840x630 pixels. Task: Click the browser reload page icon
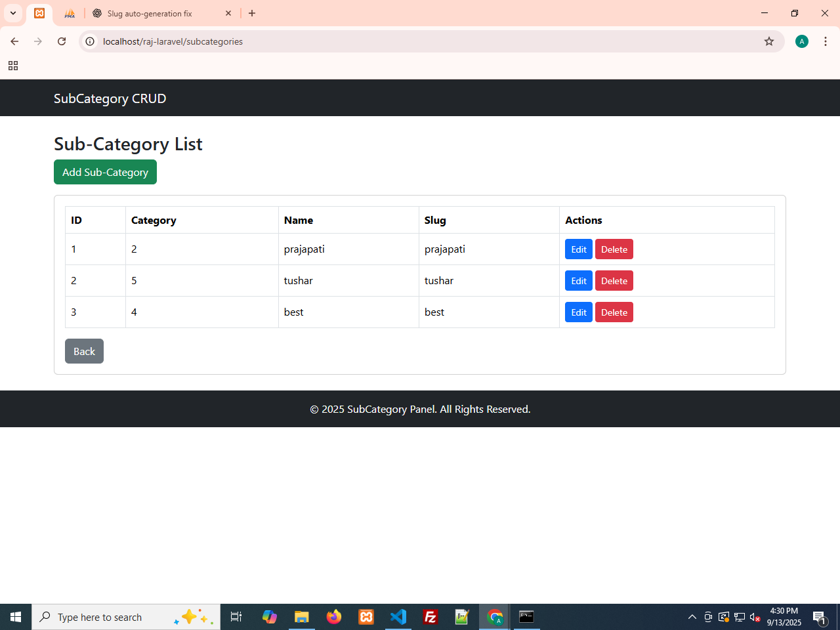click(x=62, y=41)
